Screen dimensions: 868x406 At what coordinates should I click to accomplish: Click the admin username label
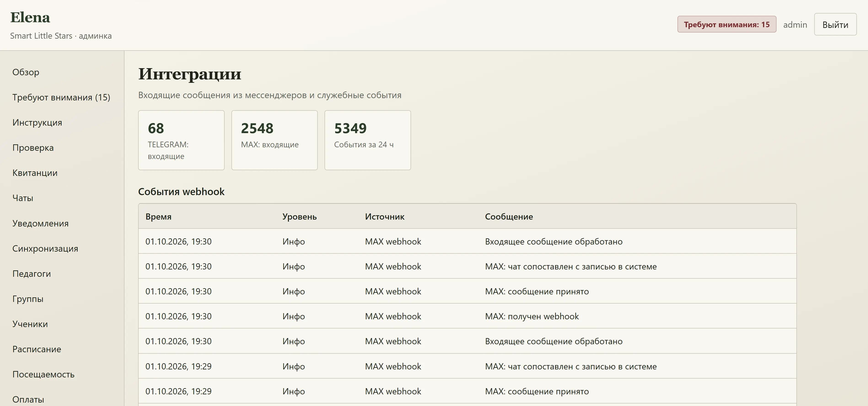795,25
